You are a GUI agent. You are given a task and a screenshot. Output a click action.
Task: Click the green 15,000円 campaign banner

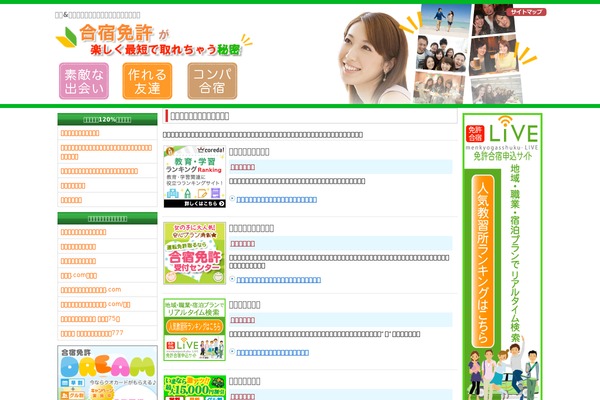pyautogui.click(x=194, y=388)
